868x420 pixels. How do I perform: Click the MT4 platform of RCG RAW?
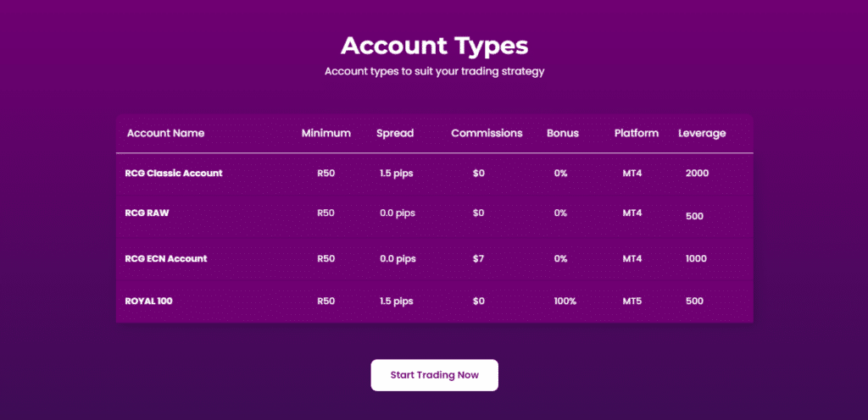tap(632, 213)
